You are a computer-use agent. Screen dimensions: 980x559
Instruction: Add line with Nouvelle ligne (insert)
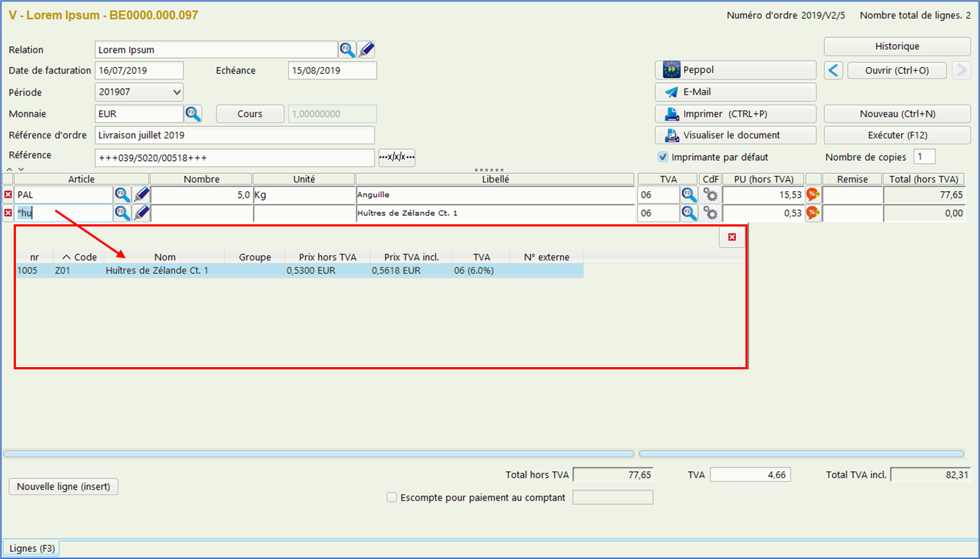(x=64, y=486)
